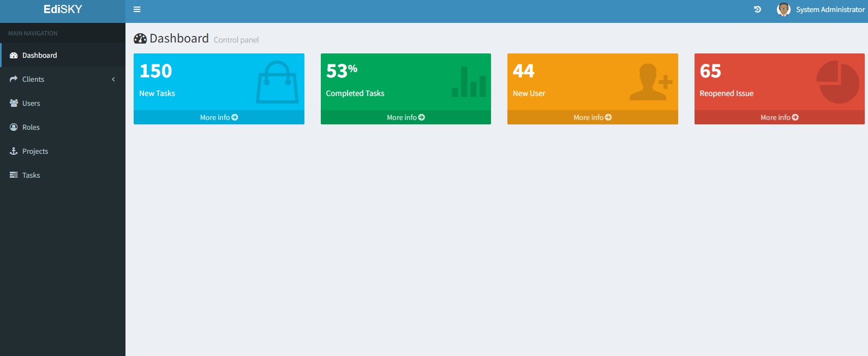Click the dashboard gauge icon in page title
The width and height of the screenshot is (868, 356).
click(x=140, y=39)
